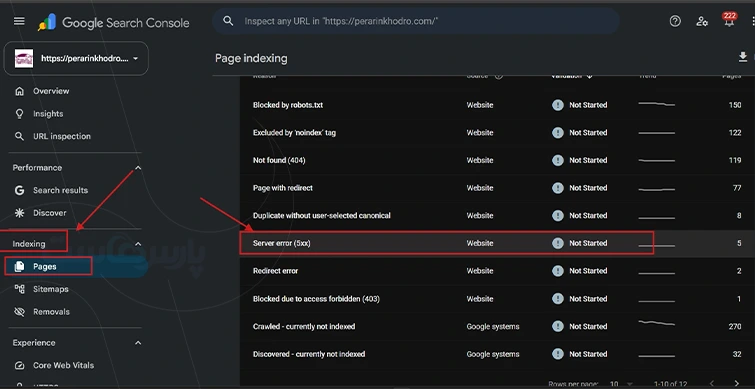Open Removals in sidebar

(x=51, y=311)
